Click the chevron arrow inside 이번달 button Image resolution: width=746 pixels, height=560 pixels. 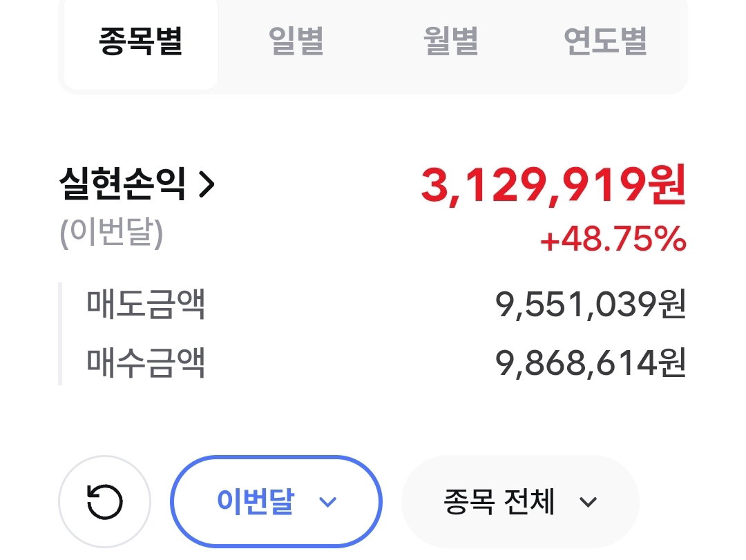(328, 502)
